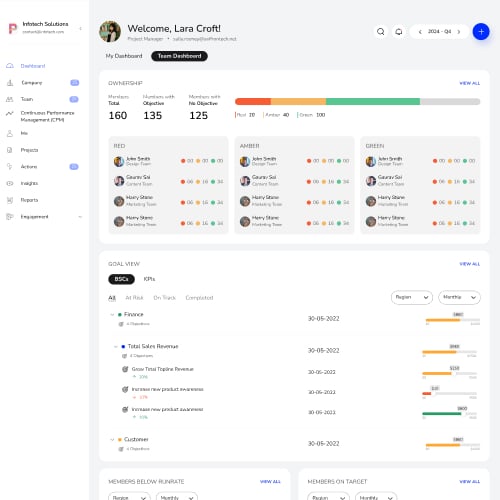Collapse Total Sales Revenue row
Viewport: 500px width, 500px height.
[116, 347]
